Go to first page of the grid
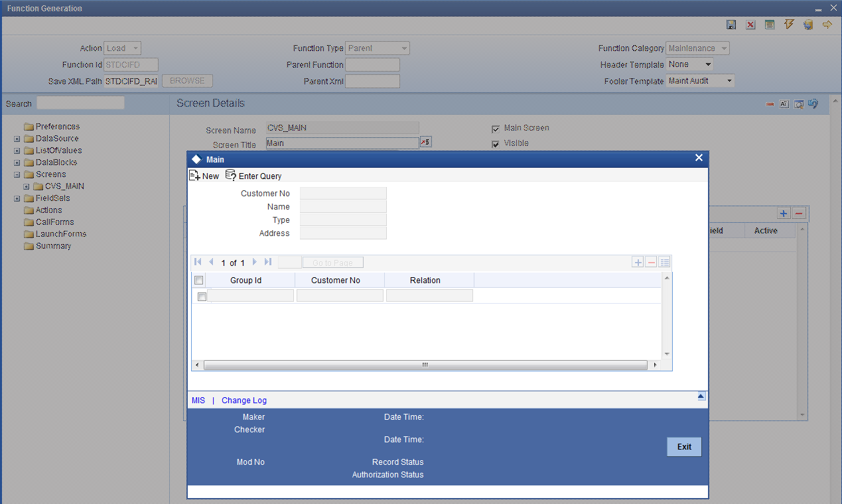Screen dimensions: 842x504 [x=198, y=263]
